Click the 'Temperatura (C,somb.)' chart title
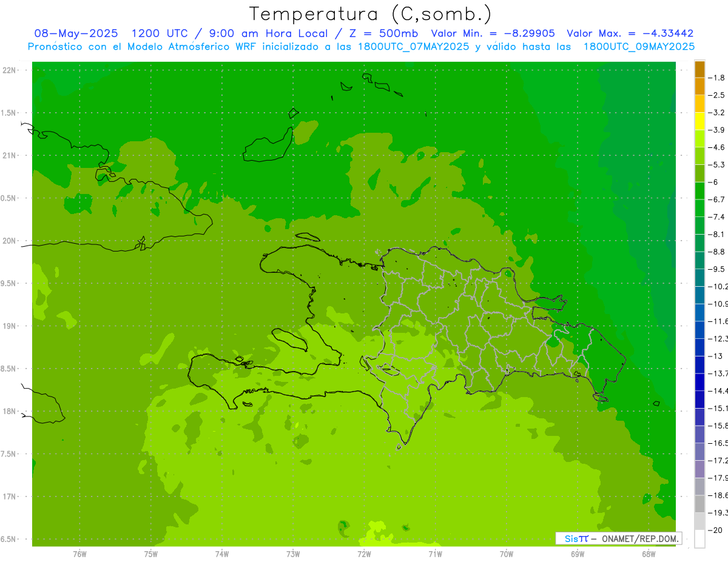728x562 pixels. point(371,14)
